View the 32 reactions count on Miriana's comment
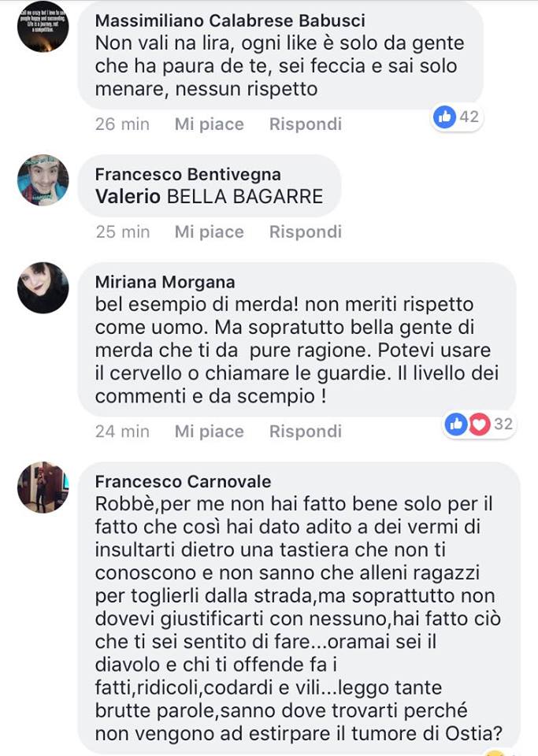Screen dimensions: 538x756 tap(503, 424)
